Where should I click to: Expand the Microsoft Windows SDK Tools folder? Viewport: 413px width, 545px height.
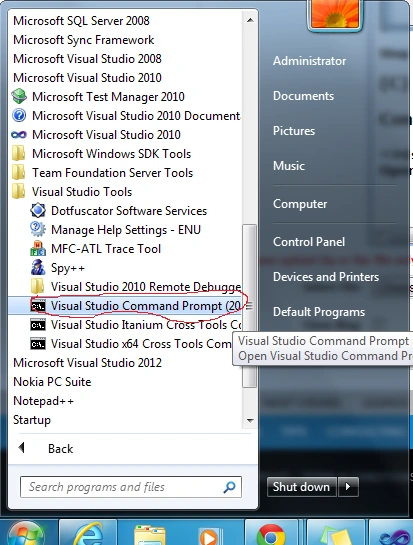[101, 154]
